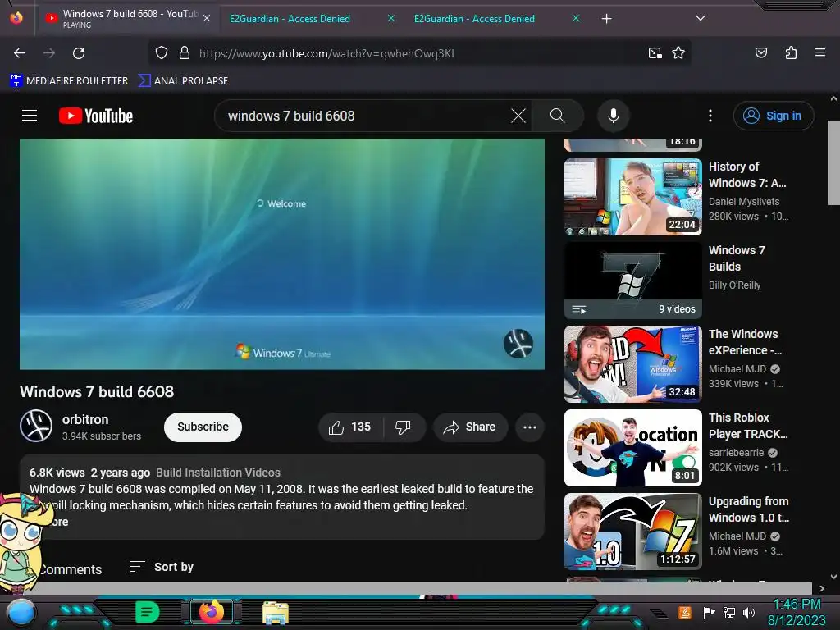Open the Windows Start orb
The width and height of the screenshot is (840, 630).
(21, 612)
